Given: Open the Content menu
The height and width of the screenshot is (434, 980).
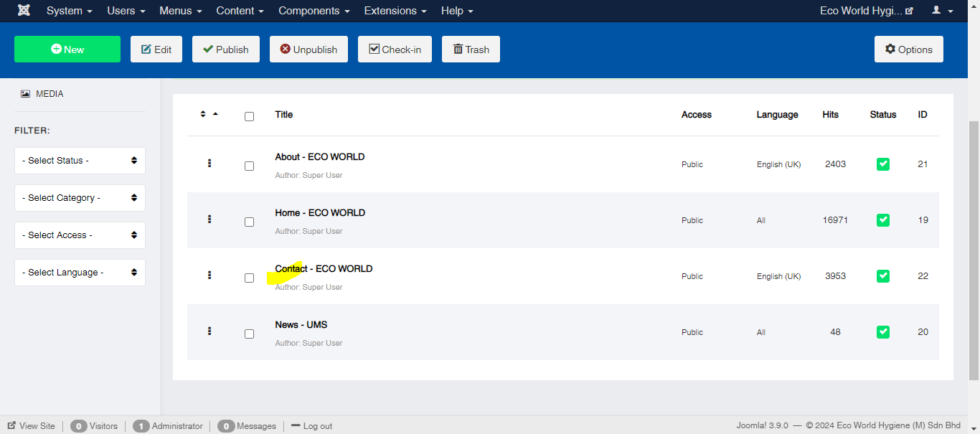Looking at the screenshot, I should (240, 11).
